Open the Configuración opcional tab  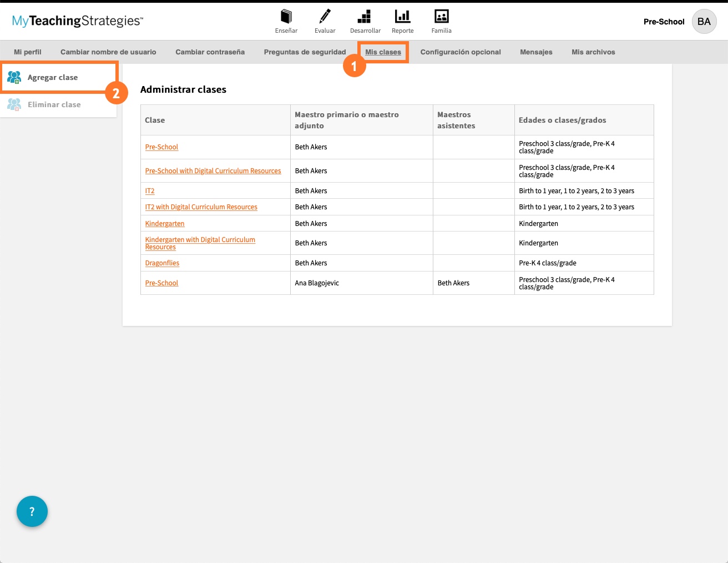coord(460,52)
